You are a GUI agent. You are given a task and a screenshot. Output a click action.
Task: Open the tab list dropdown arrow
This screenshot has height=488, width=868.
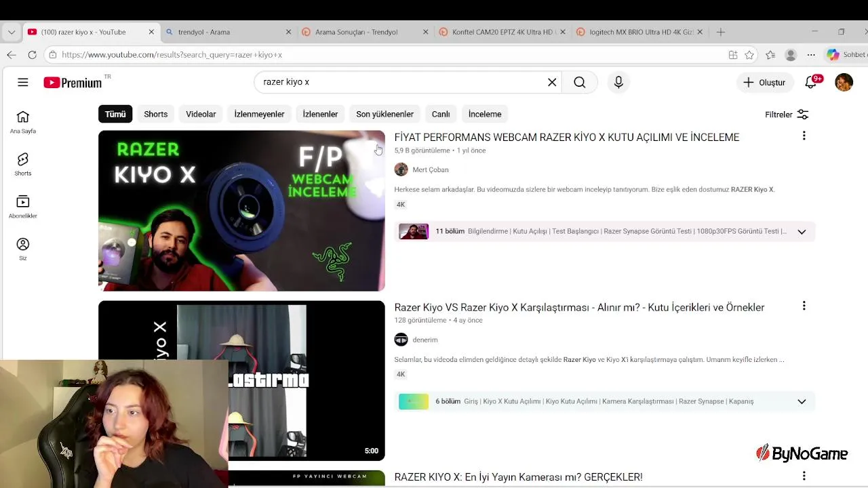pos(12,32)
